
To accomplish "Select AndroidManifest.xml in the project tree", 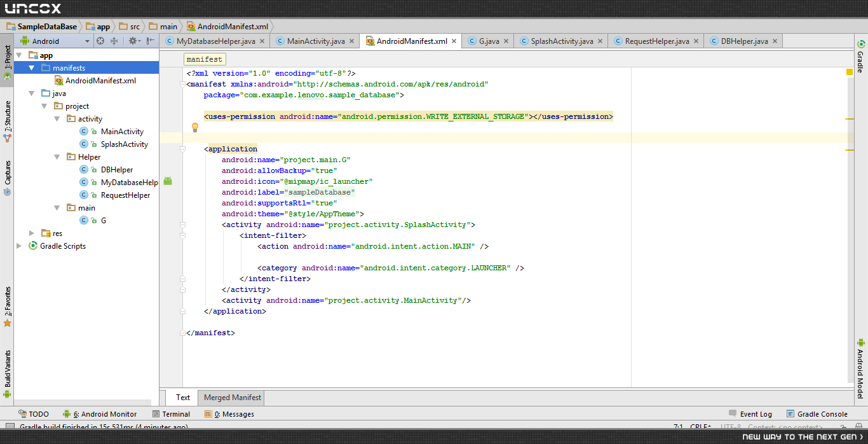I will [94, 81].
